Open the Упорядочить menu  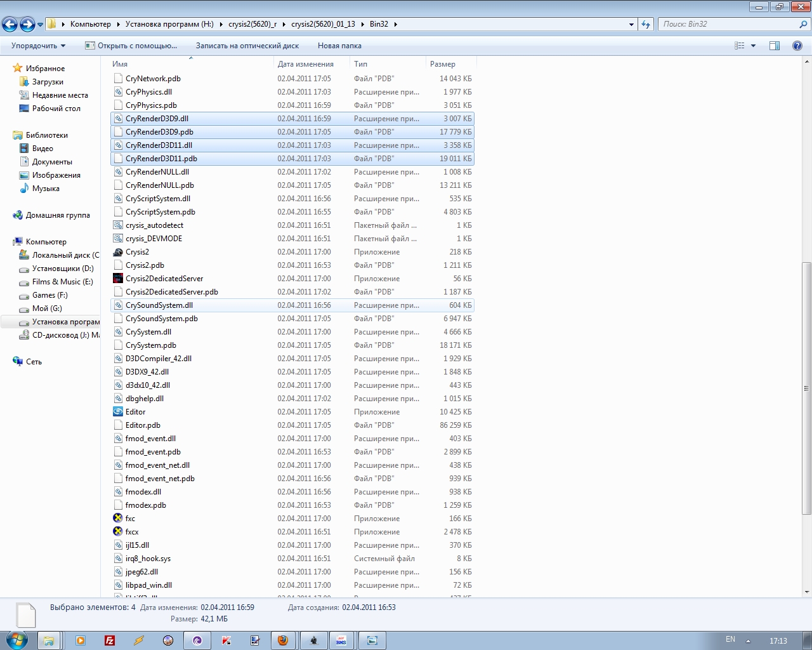pos(38,46)
